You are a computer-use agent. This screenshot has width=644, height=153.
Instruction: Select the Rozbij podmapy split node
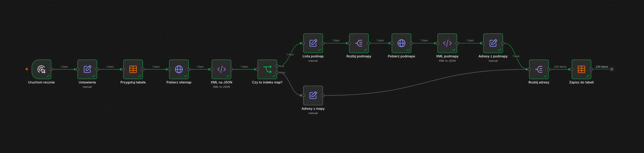pyautogui.click(x=359, y=43)
